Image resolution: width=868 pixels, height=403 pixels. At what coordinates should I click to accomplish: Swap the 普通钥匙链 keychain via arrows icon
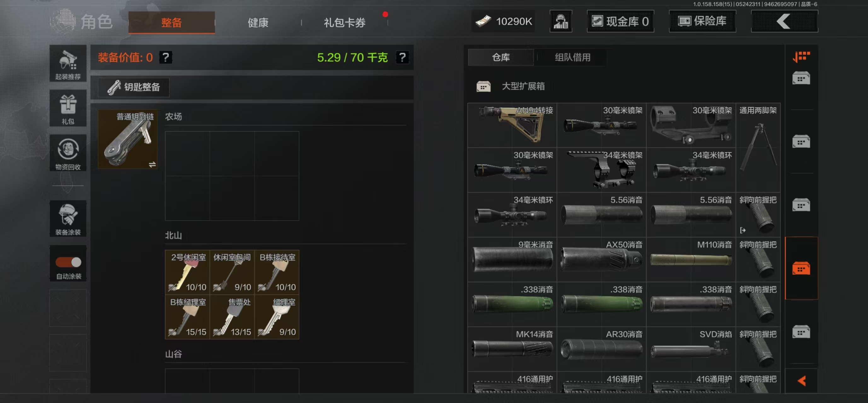tap(152, 164)
